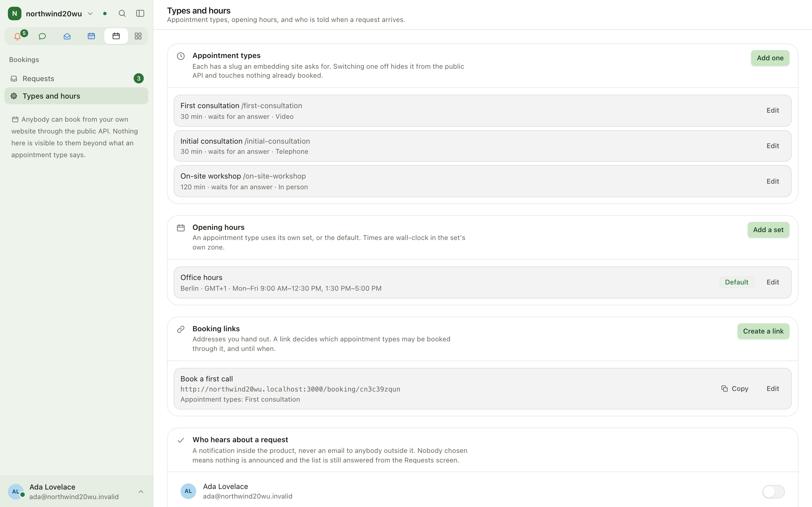Open the notifications bell icon
Viewport: 812px width, 507px height.
[x=17, y=36]
